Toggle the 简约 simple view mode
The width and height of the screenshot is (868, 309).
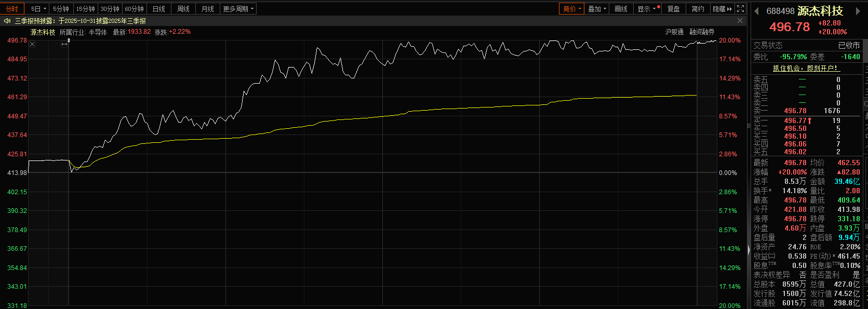(698, 9)
